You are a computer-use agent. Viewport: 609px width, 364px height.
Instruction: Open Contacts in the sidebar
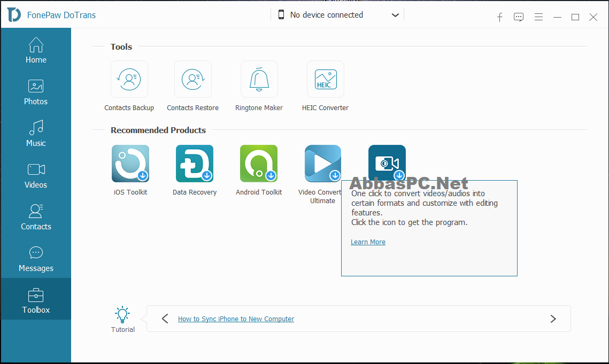(x=36, y=217)
